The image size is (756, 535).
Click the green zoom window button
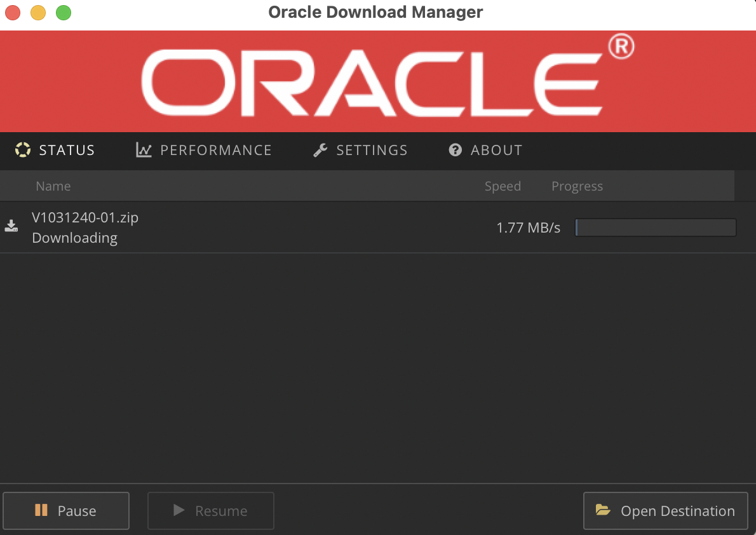[x=64, y=13]
